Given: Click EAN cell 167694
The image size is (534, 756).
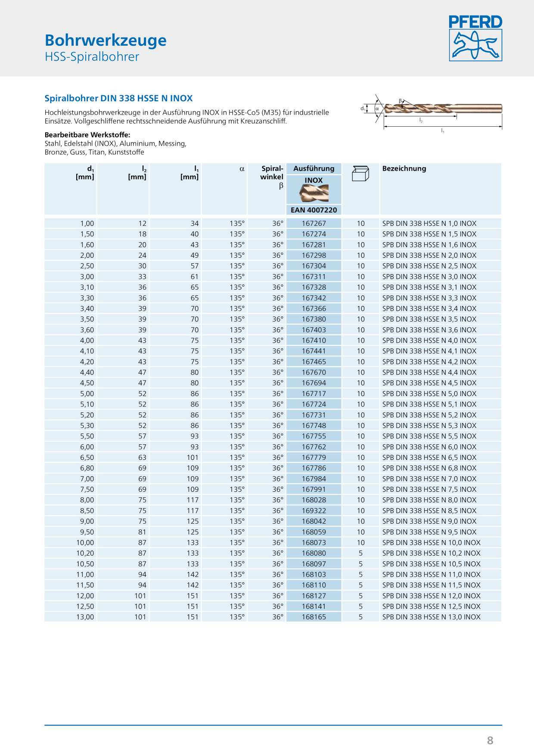Looking at the screenshot, I should point(314,383).
